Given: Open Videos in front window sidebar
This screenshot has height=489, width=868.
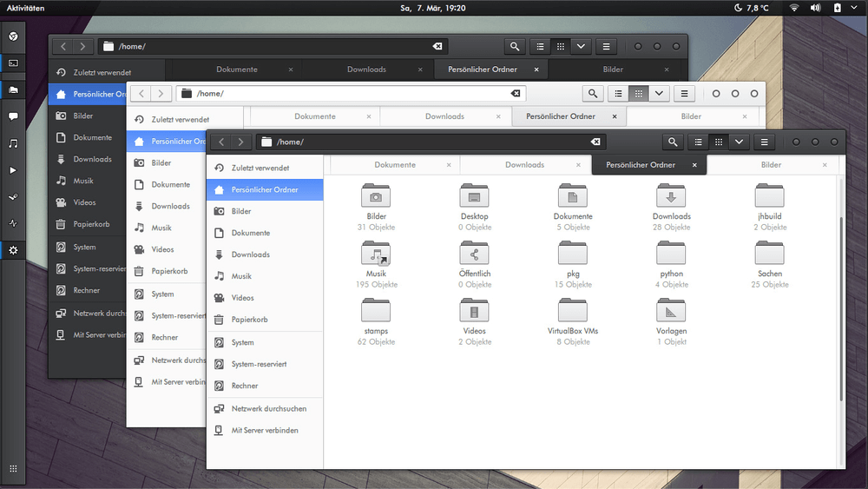Looking at the screenshot, I should tap(265, 297).
